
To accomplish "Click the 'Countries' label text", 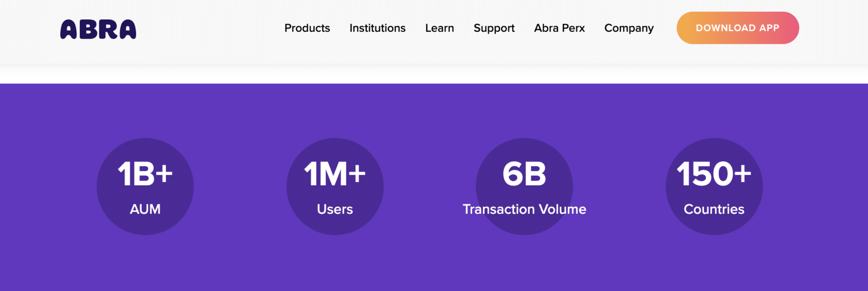I will (x=714, y=209).
